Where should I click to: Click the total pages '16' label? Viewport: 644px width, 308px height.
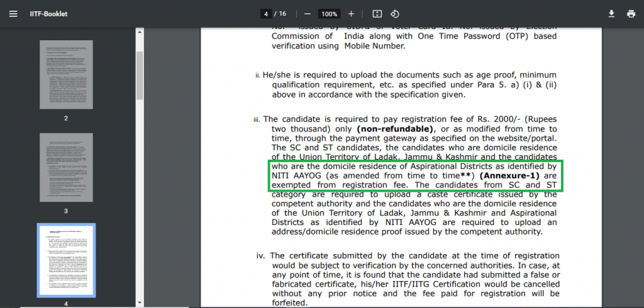282,14
